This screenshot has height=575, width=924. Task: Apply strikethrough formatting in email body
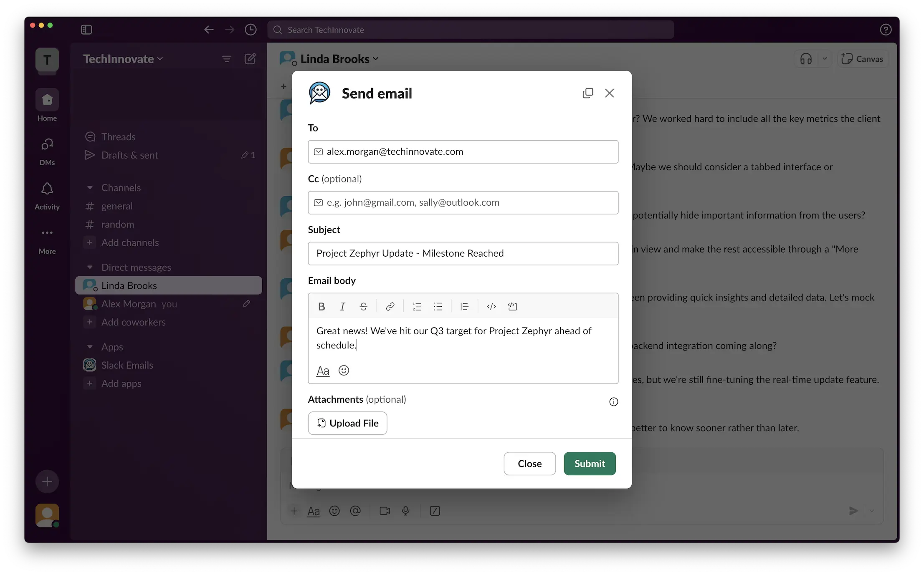pos(363,307)
